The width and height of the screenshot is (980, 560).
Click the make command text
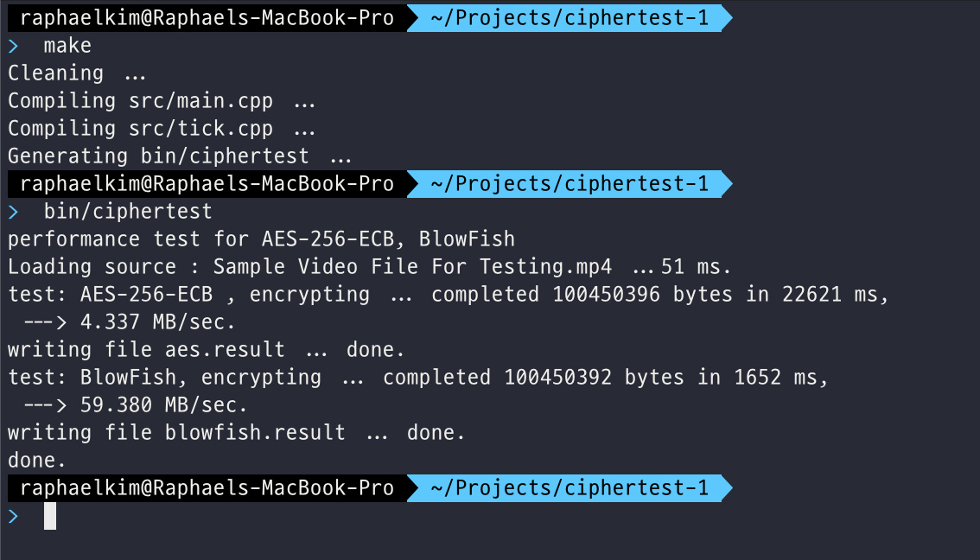coord(67,45)
